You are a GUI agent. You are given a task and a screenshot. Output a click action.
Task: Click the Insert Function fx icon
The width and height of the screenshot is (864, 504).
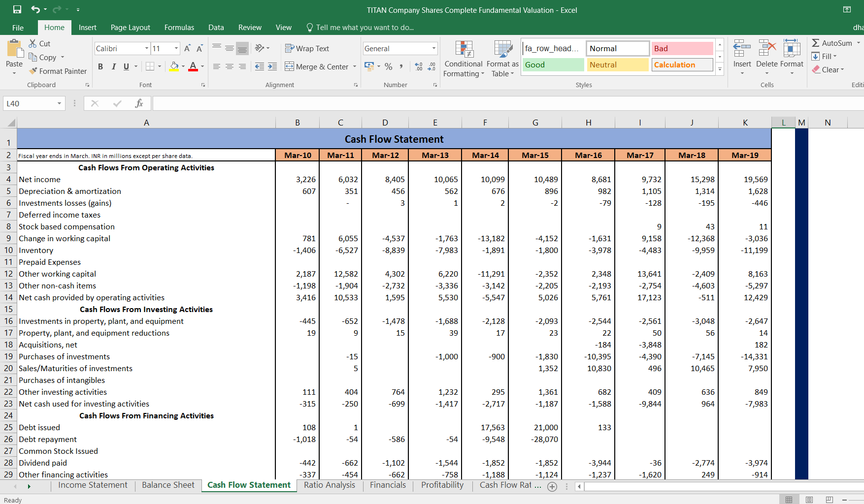(x=139, y=103)
